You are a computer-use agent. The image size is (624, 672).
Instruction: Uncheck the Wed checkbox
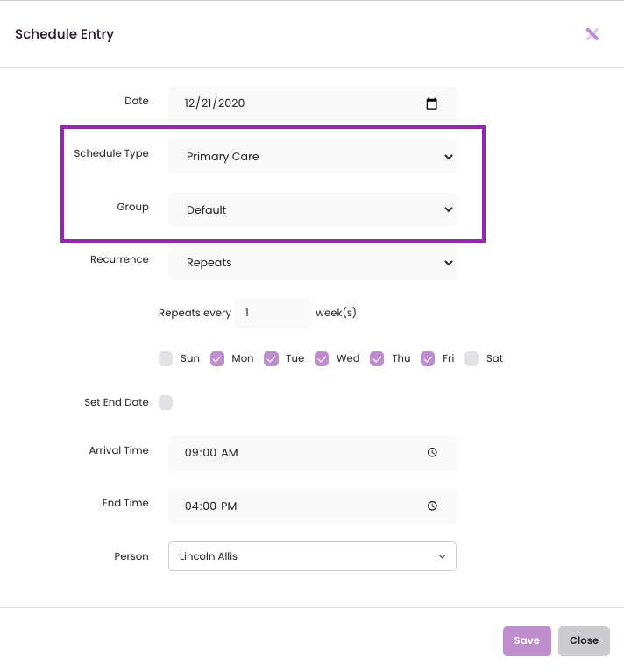point(322,358)
